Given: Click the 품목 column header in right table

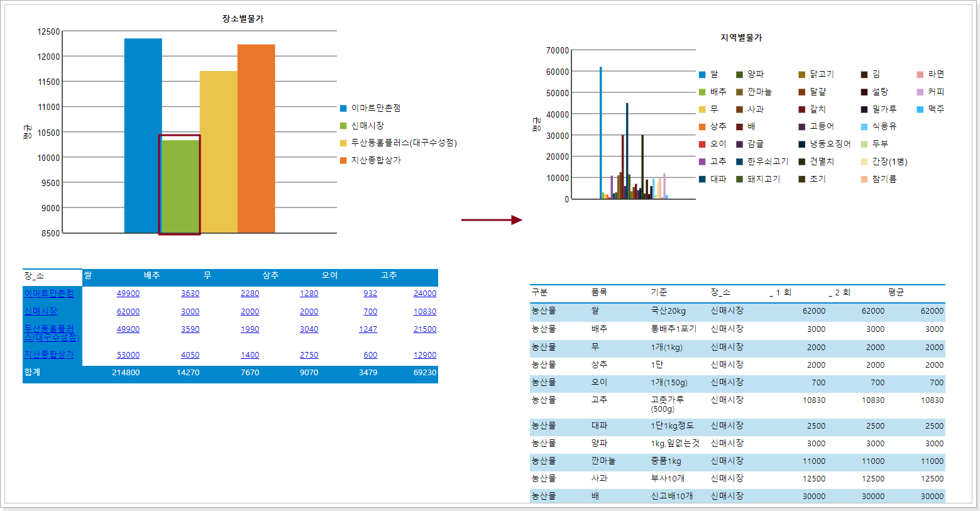Looking at the screenshot, I should [599, 292].
